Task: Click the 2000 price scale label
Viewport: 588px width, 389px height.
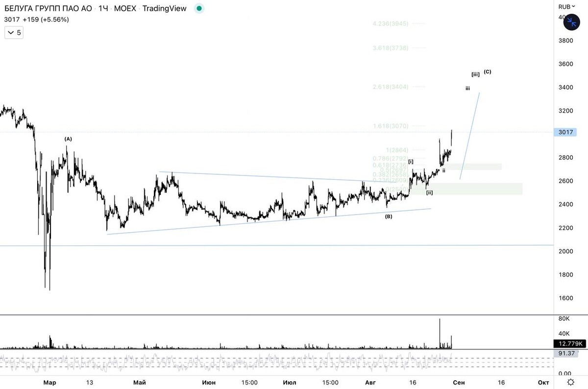Action: [566, 251]
